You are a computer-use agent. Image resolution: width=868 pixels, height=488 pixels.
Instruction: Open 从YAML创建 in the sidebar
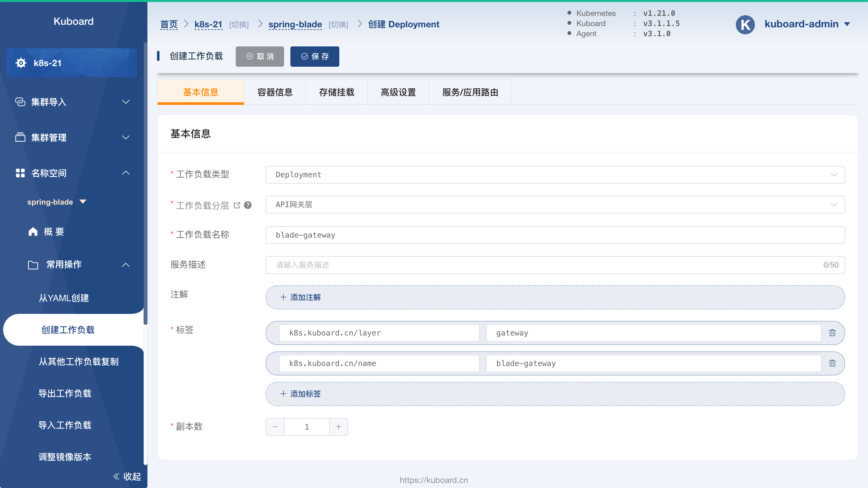[64, 298]
